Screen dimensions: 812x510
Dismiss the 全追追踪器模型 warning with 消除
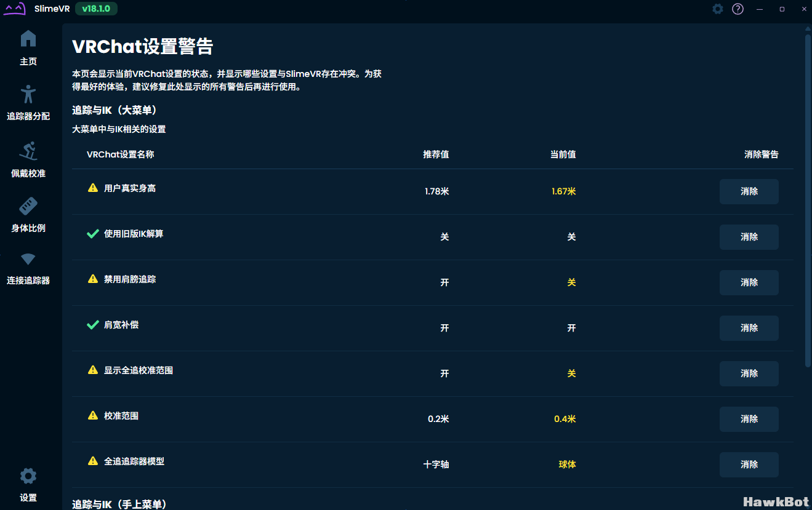pos(749,464)
